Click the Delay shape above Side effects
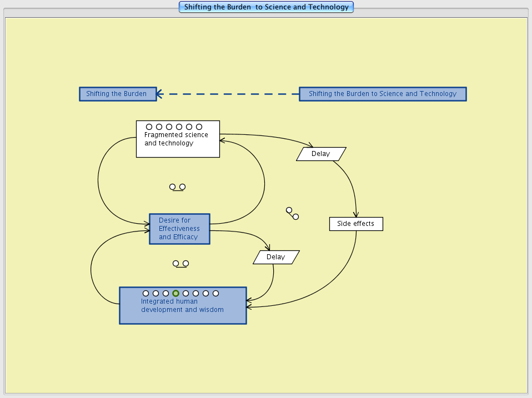Screen dimensions: 532x398 point(321,154)
